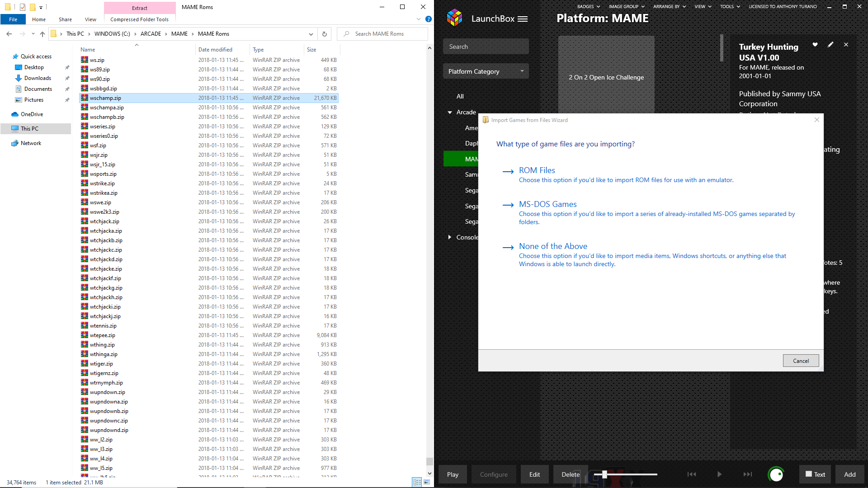Open the VIEW dropdown menu in LaunchBox
Viewport: 868px width, 488px height.
(703, 6)
